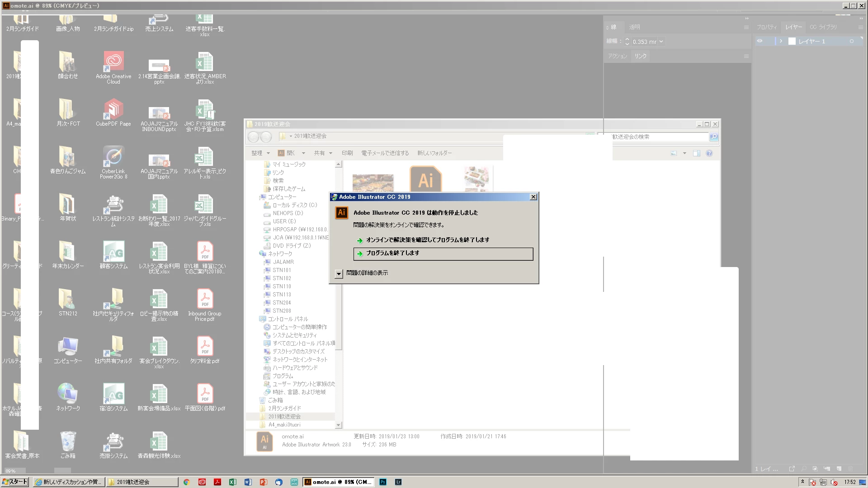Image resolution: width=868 pixels, height=488 pixels.
Task: Click the スタート button
Action: [15, 482]
